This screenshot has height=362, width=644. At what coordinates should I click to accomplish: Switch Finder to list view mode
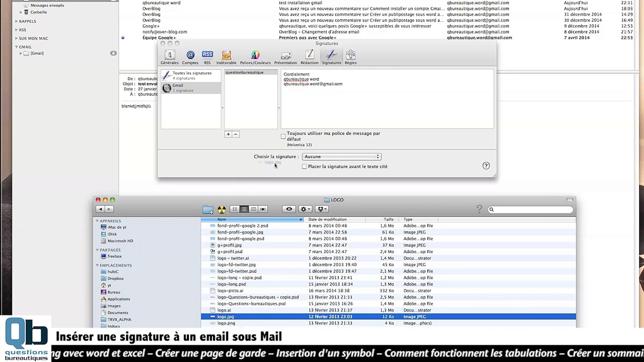tap(244, 209)
